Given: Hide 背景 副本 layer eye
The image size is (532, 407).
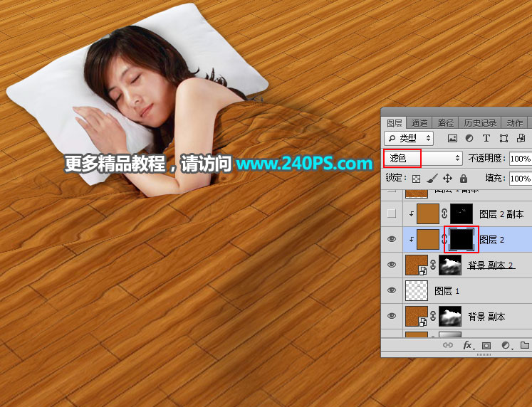Looking at the screenshot, I should (x=392, y=316).
